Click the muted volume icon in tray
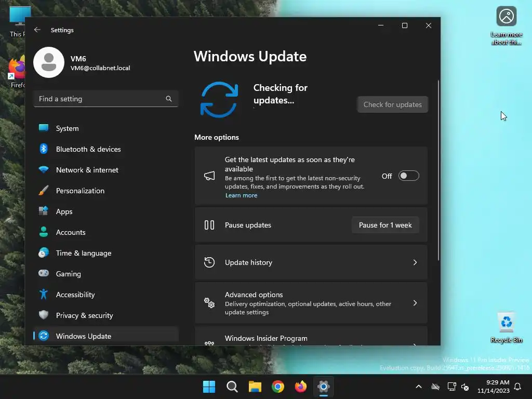This screenshot has height=399, width=532. [x=465, y=387]
